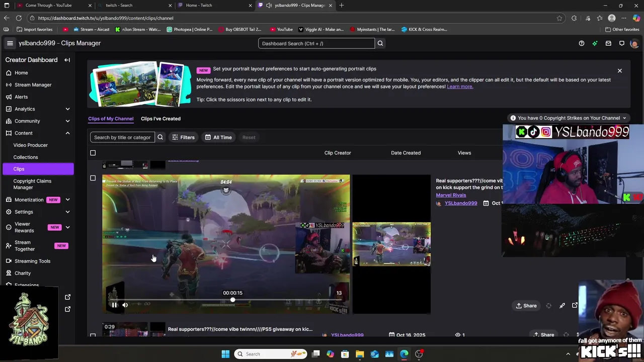
Task: Open Windows Start menu
Action: [x=225, y=354]
